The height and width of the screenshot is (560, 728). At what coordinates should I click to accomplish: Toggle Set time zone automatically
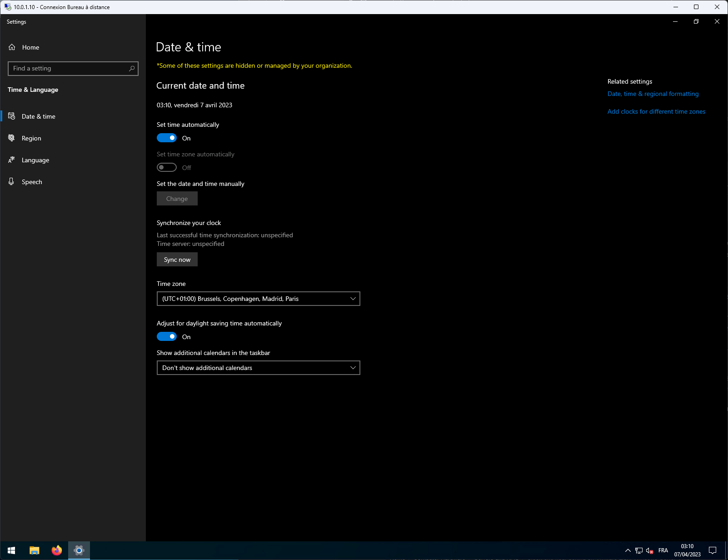(x=166, y=167)
